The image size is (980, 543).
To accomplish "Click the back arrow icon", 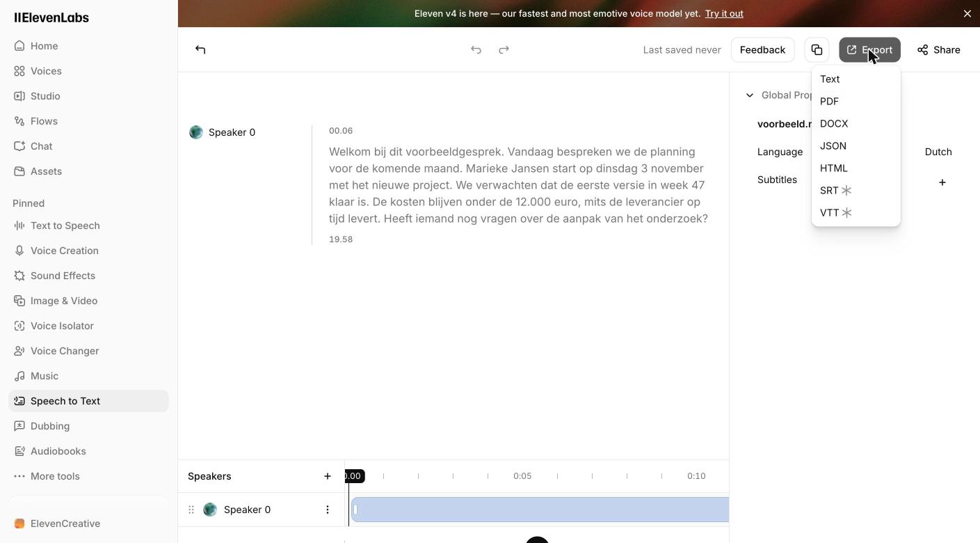I will point(200,49).
